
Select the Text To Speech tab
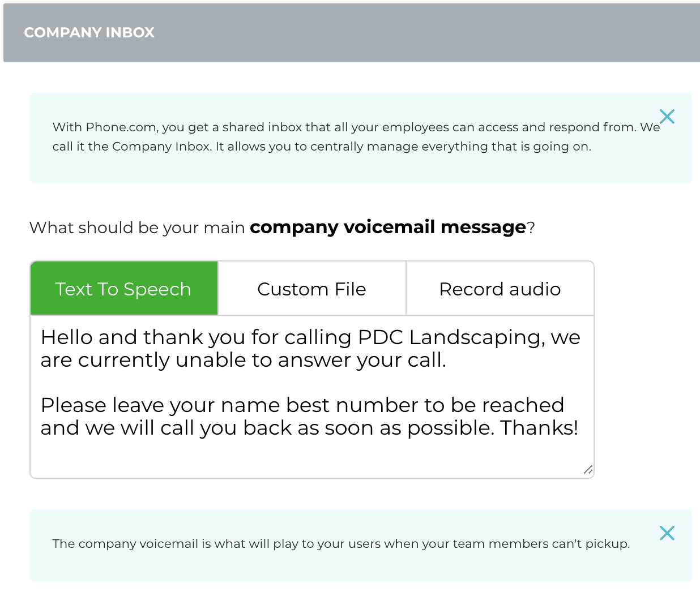(x=123, y=289)
